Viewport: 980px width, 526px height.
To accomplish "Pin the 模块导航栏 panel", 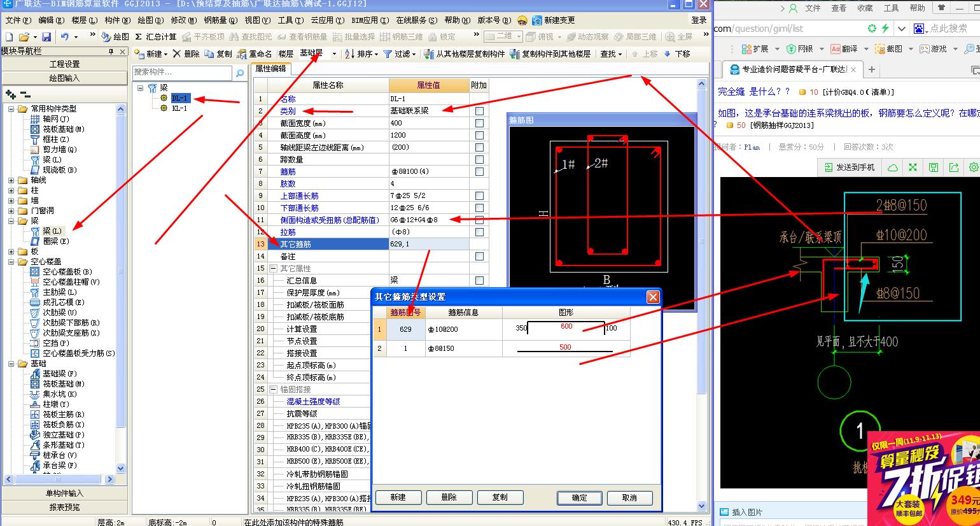I will click(x=111, y=51).
